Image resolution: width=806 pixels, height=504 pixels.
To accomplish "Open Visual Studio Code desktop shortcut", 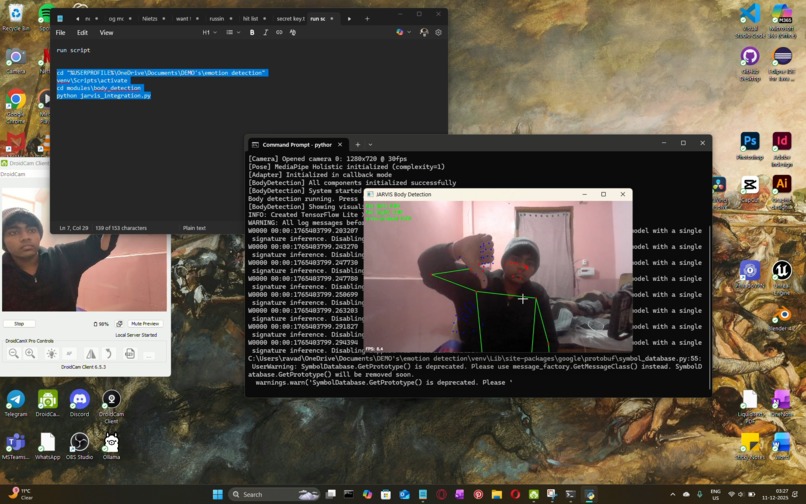I will [750, 21].
